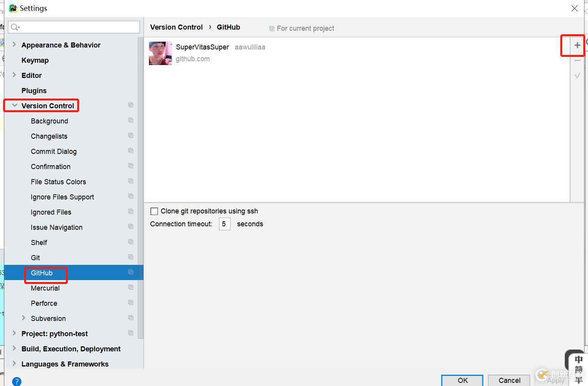Expand Project: python-test section
588x386 pixels.
pos(14,333)
